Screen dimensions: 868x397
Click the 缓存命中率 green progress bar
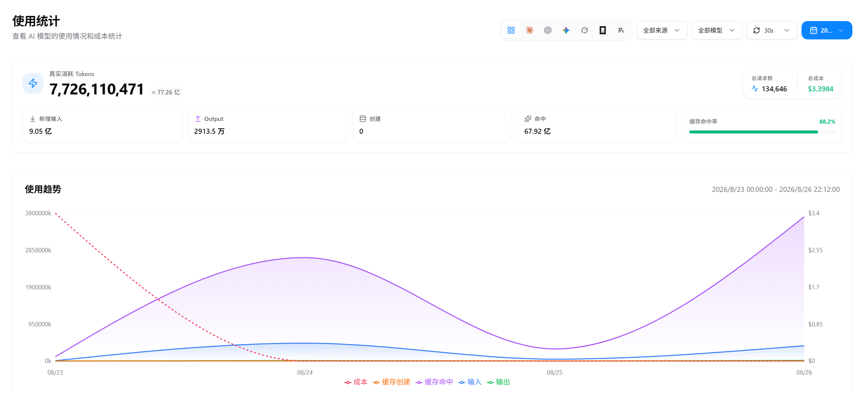[x=762, y=132]
